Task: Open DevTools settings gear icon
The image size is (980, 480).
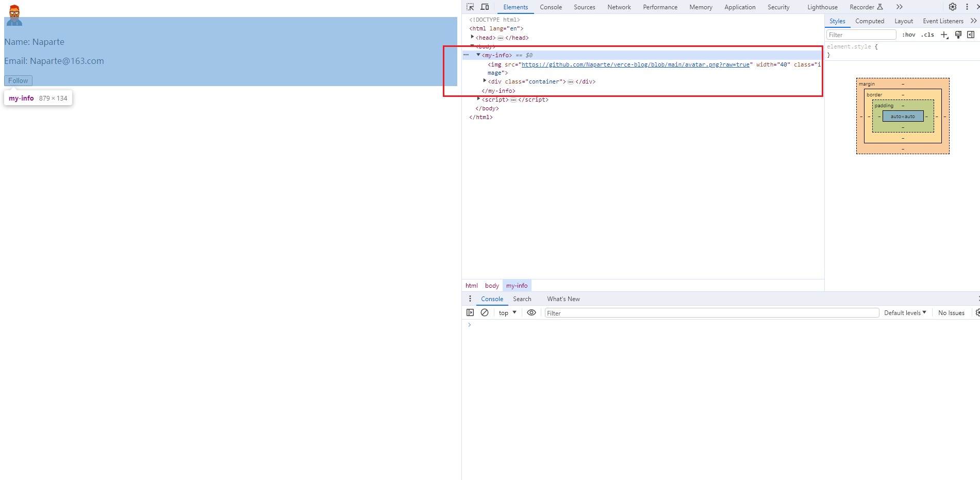Action: click(953, 7)
